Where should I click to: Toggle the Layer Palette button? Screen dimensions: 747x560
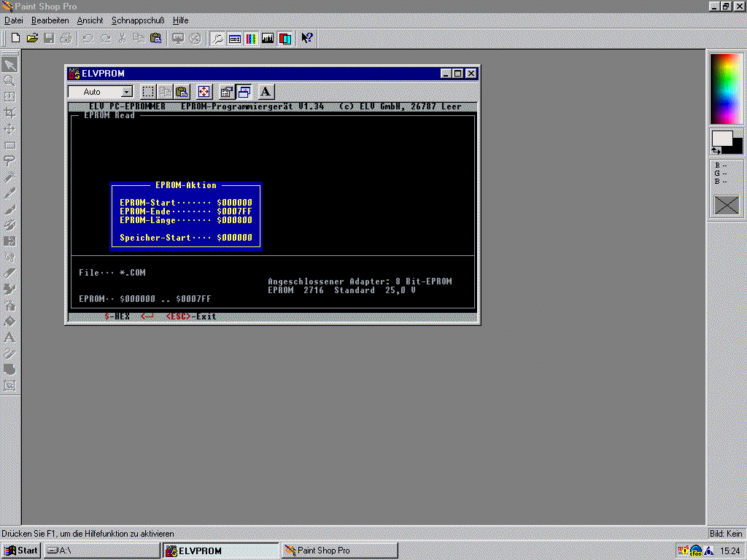(285, 38)
